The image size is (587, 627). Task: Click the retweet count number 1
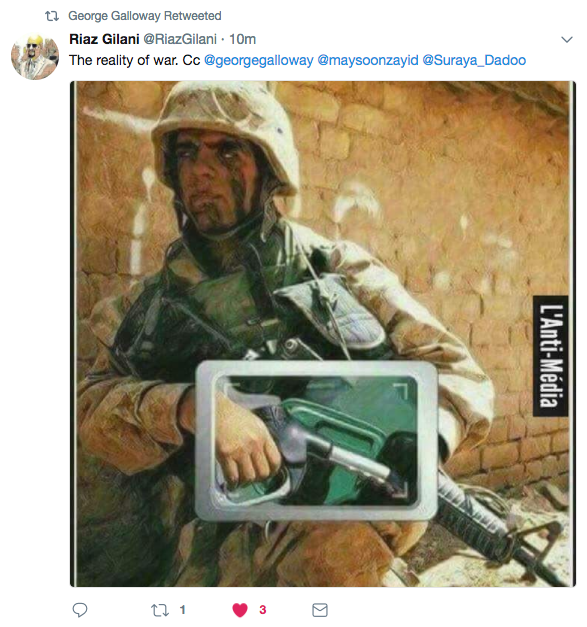click(182, 610)
